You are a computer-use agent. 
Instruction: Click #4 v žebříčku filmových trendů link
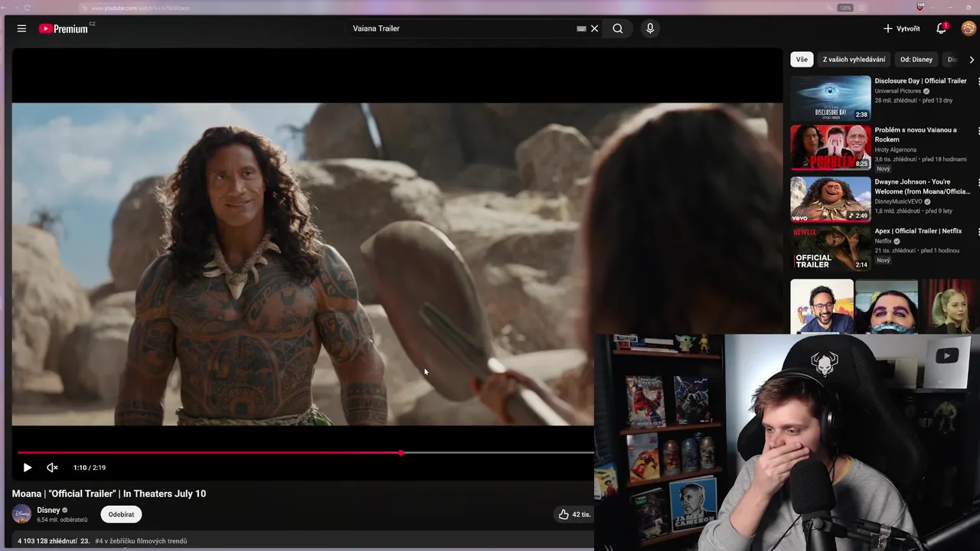point(141,541)
